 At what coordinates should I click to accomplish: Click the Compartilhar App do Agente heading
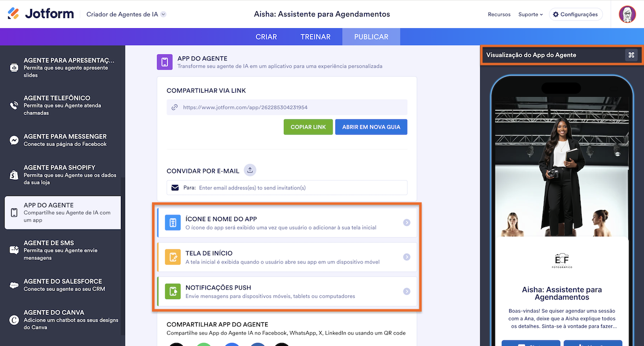tap(217, 324)
